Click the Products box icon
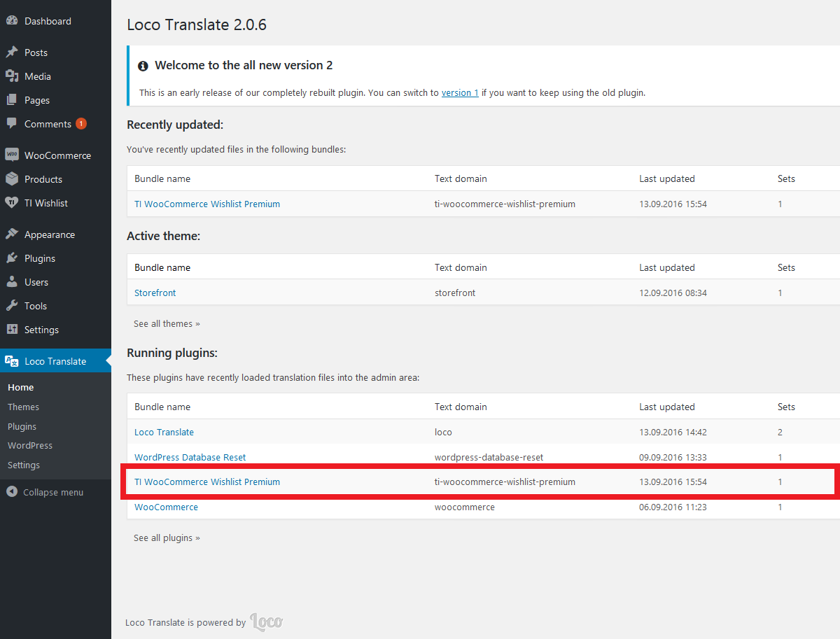Image resolution: width=840 pixels, height=639 pixels. pyautogui.click(x=12, y=179)
